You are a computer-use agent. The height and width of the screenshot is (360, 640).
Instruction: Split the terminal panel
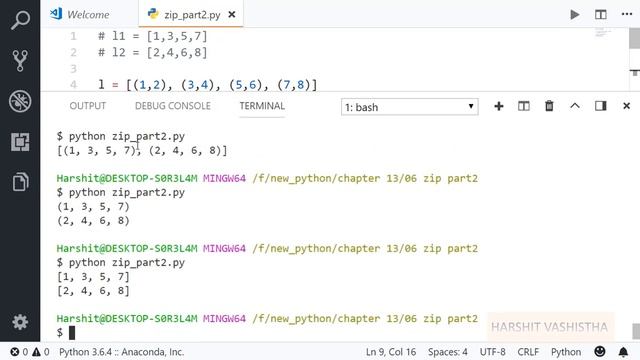coord(524,106)
